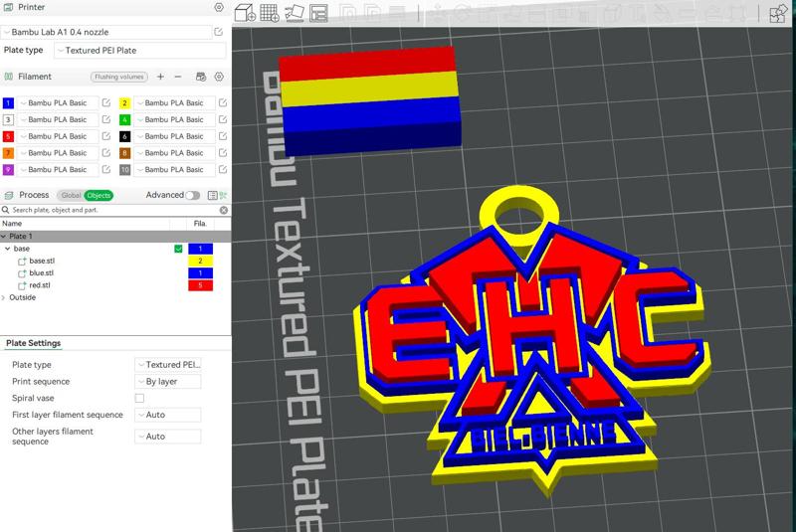Click the red filament 5 color swatch

point(8,136)
